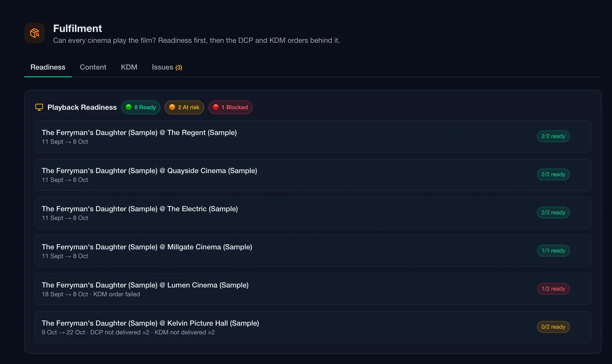Open The Regent (Sample) booking row
Image resolution: width=612 pixels, height=364 pixels.
(x=313, y=137)
